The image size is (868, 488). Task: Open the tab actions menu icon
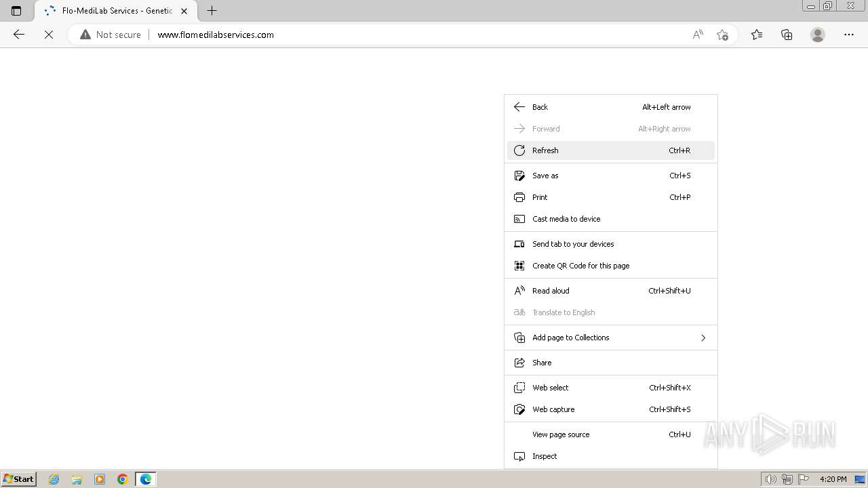pos(16,11)
